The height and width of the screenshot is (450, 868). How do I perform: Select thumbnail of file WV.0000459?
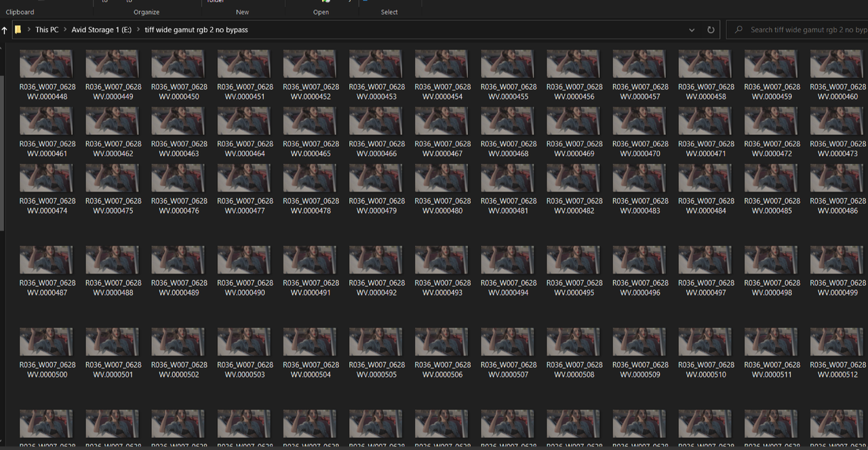(771, 64)
